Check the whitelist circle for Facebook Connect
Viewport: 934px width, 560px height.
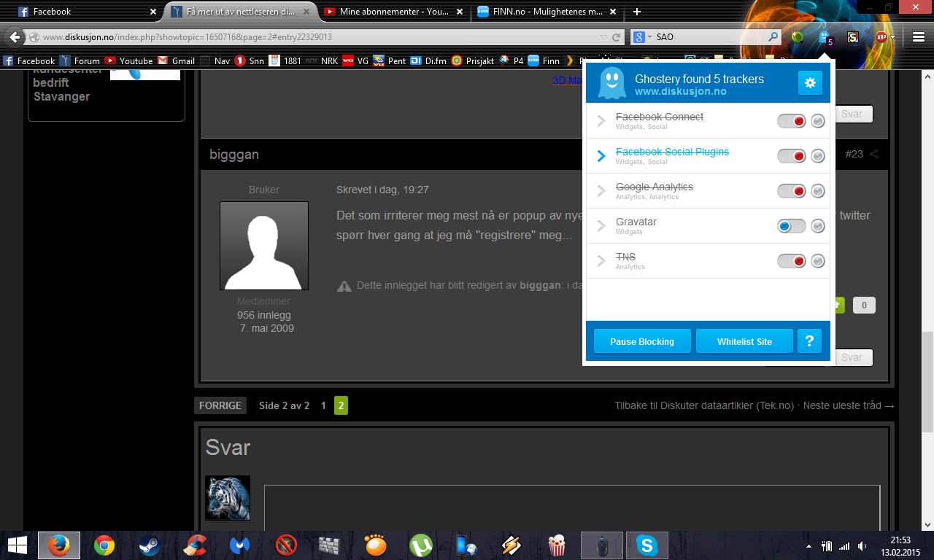818,121
